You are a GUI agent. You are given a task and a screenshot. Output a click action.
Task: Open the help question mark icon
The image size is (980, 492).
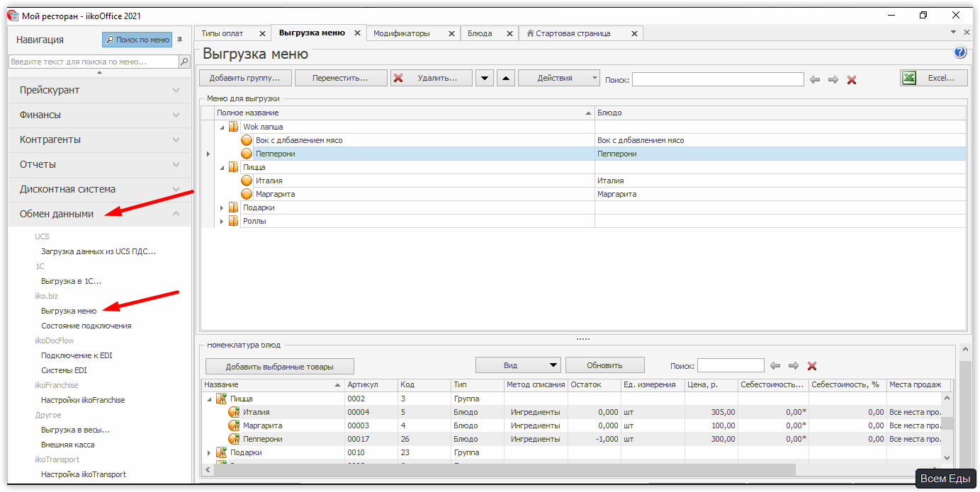(960, 52)
